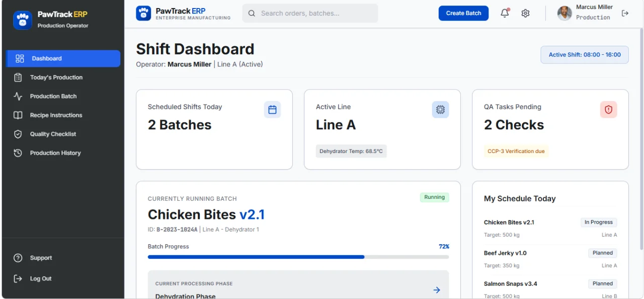Click the 2 Batches value

[180, 125]
